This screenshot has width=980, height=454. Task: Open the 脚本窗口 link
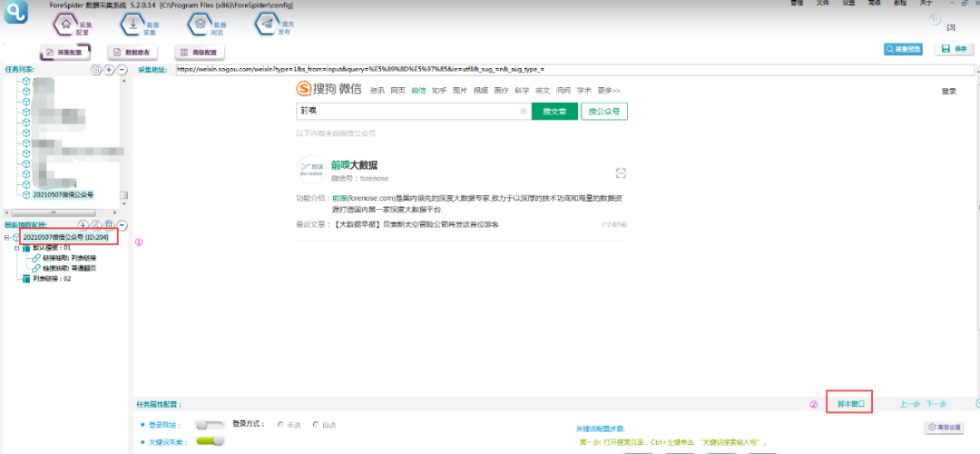[x=850, y=404]
